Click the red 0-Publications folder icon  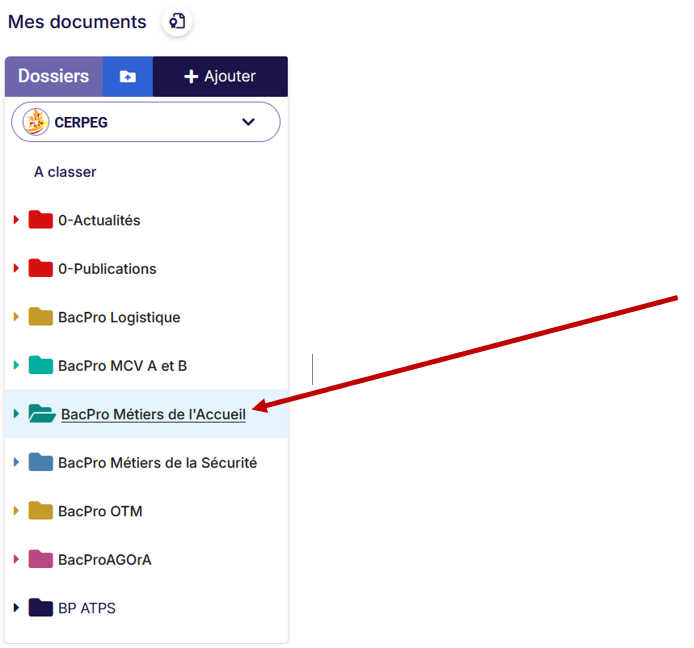(41, 268)
